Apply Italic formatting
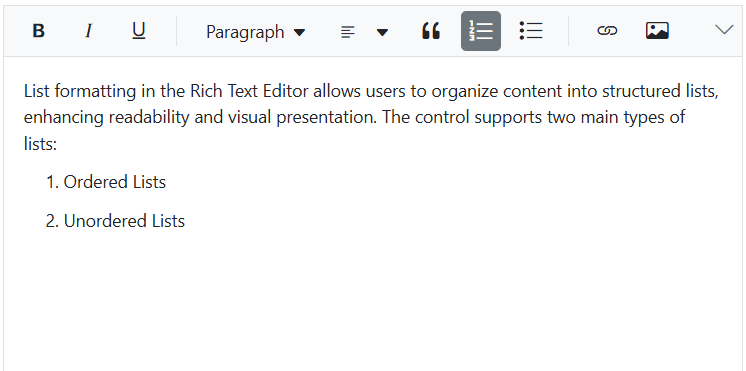The height and width of the screenshot is (371, 746). click(88, 31)
